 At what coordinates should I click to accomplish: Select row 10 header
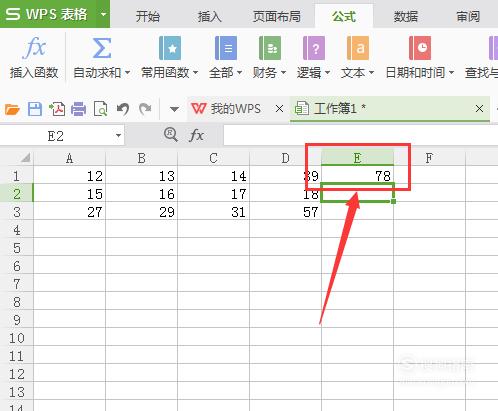pos(17,337)
